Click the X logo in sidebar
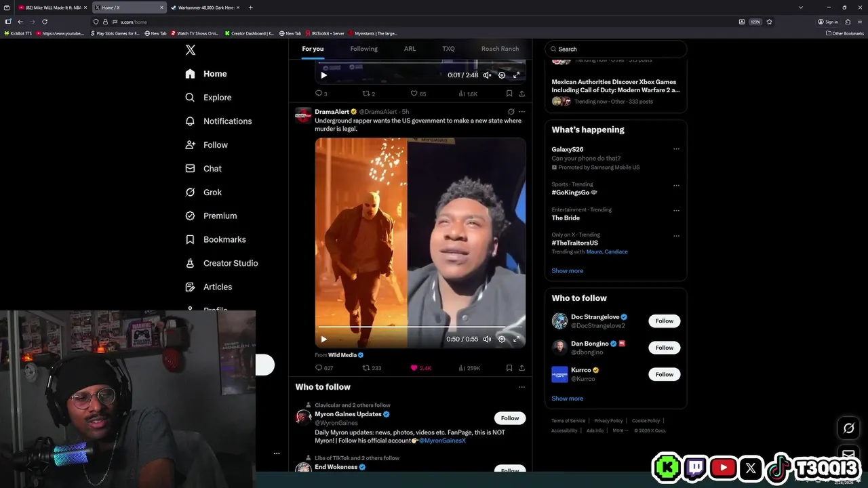868x488 pixels. click(191, 50)
